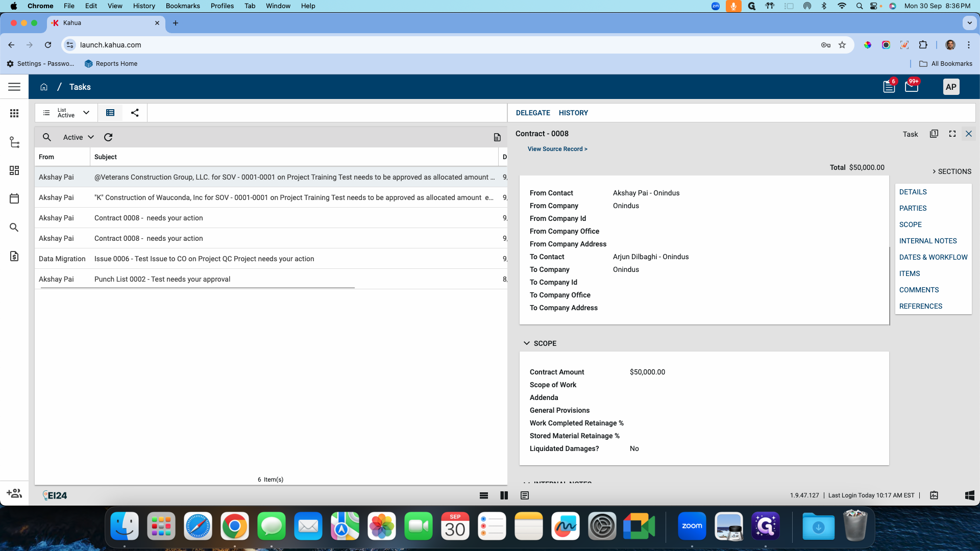Image resolution: width=980 pixels, height=551 pixels.
Task: Open the tasks notification icon with badge 6
Action: [x=889, y=87]
